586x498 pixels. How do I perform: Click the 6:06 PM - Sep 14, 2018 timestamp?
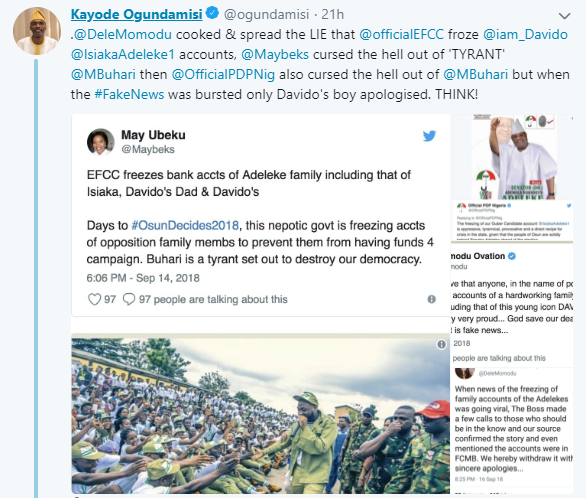coord(143,278)
